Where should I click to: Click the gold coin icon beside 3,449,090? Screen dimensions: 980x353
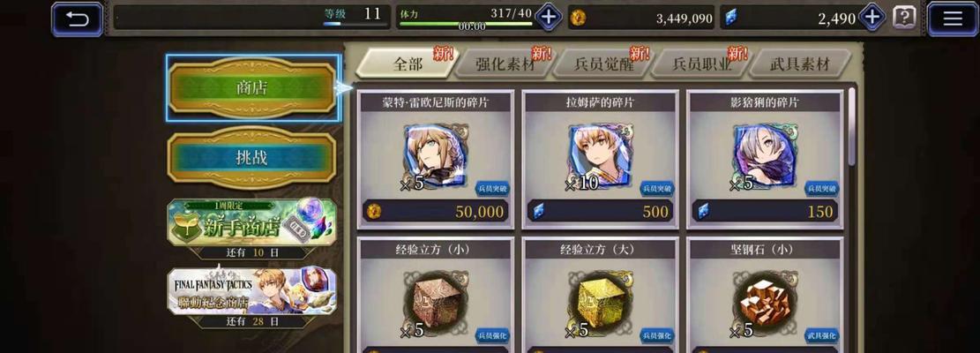point(577,19)
